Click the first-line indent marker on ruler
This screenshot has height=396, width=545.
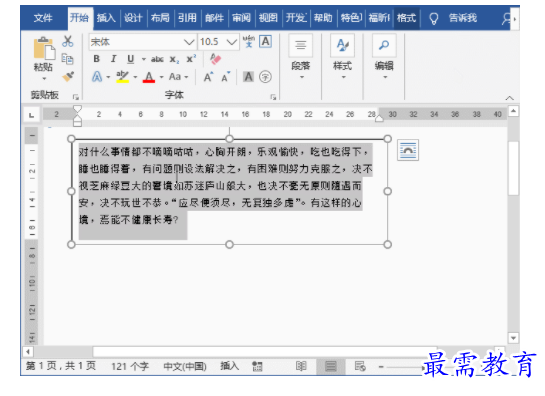[x=77, y=109]
